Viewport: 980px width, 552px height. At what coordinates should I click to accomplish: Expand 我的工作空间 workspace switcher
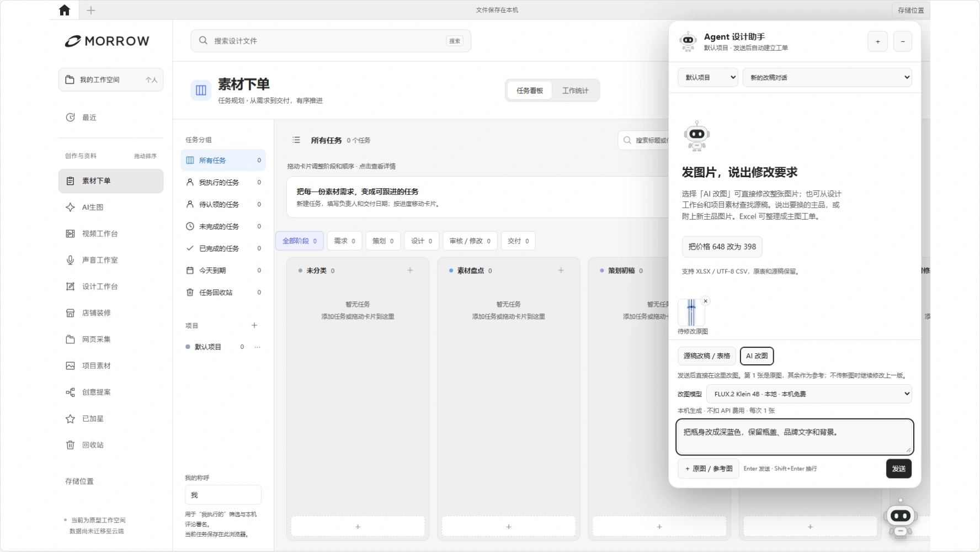111,80
